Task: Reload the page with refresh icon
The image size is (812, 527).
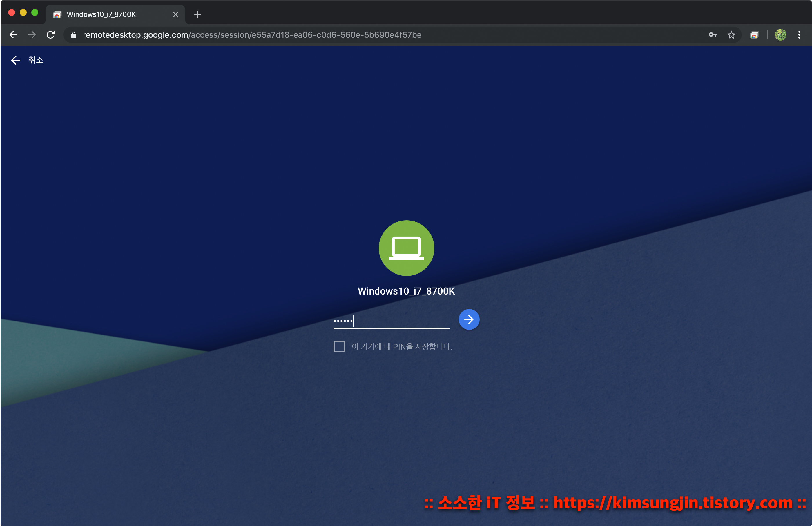Action: (x=50, y=35)
